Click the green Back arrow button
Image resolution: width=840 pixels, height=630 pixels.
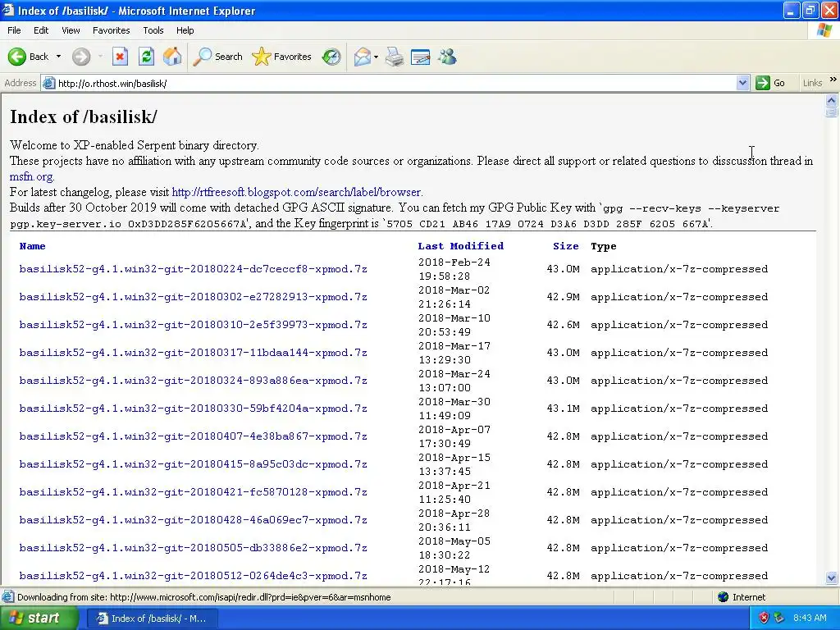click(x=17, y=57)
